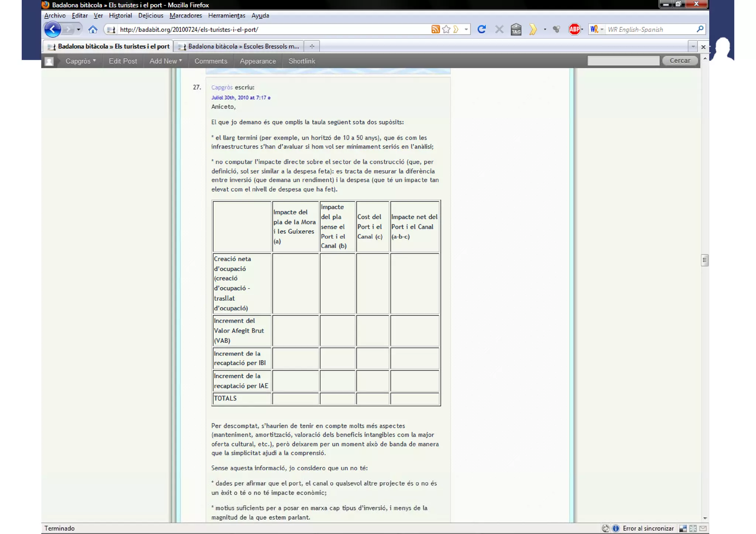Click the Delicious TAG button
756x534 pixels.
(516, 30)
